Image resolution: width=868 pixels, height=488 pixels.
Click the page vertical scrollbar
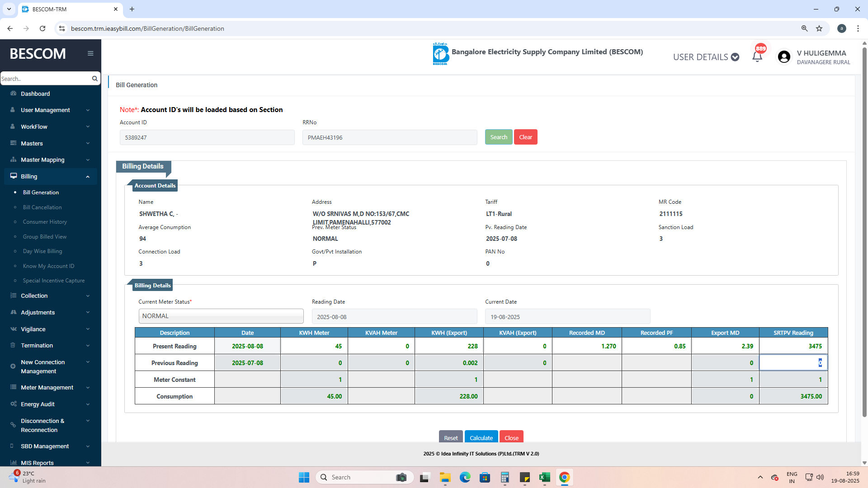(x=864, y=226)
